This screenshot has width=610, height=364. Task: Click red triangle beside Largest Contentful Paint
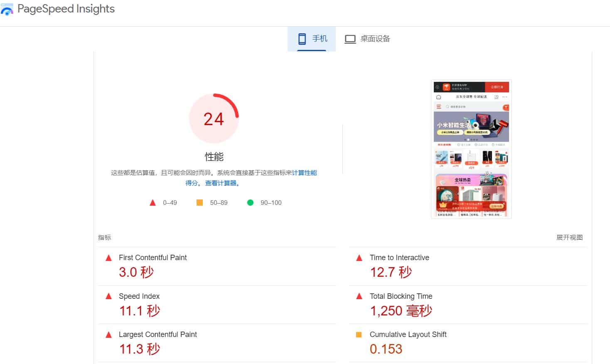click(109, 334)
